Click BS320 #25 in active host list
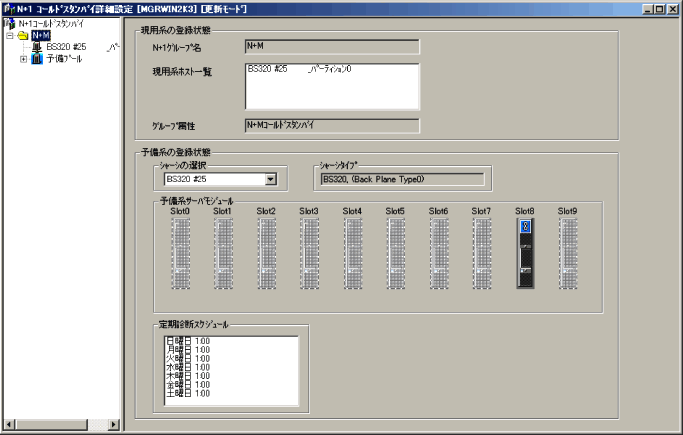The width and height of the screenshot is (683, 435). [268, 69]
